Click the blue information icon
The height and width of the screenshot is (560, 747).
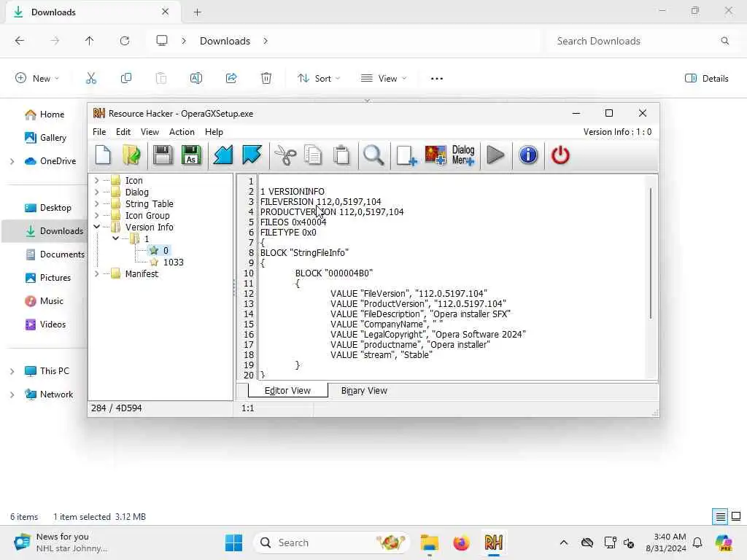pyautogui.click(x=528, y=155)
